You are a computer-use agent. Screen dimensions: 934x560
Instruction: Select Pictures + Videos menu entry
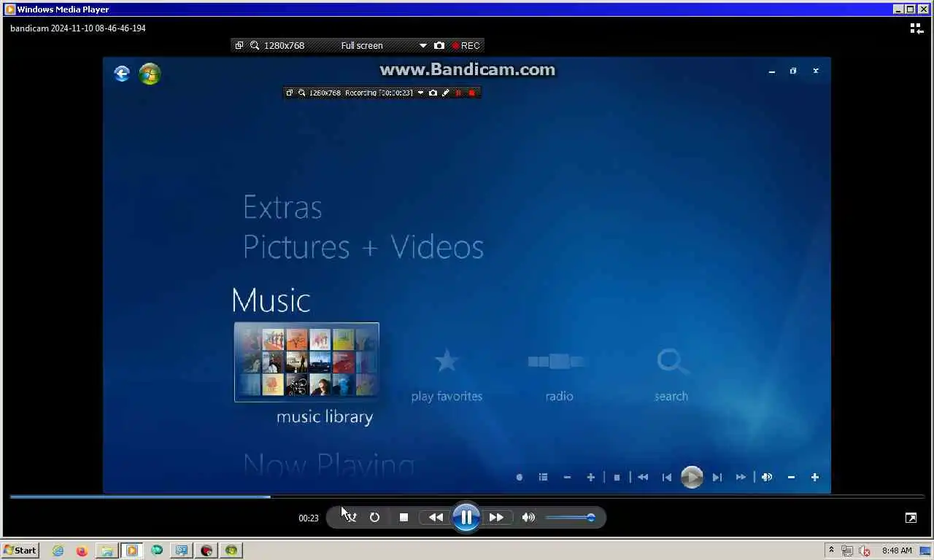pos(363,246)
